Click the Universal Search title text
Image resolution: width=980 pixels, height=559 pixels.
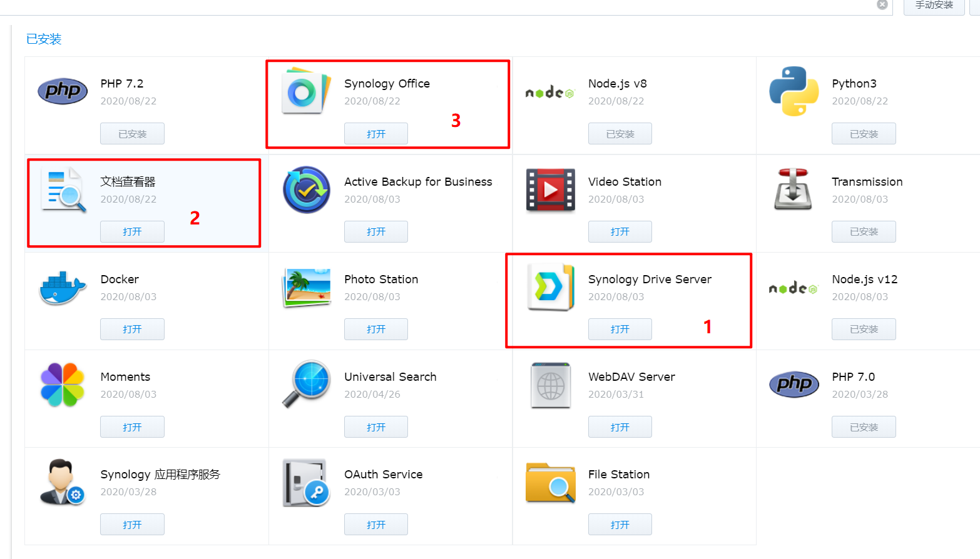tap(390, 377)
